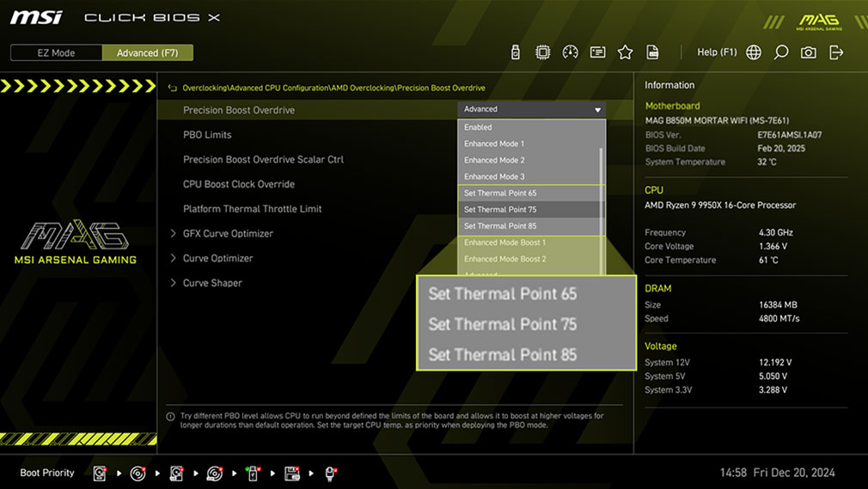This screenshot has width=868, height=489.
Task: Select Enhanced Mode 2 from the list
Action: (494, 160)
